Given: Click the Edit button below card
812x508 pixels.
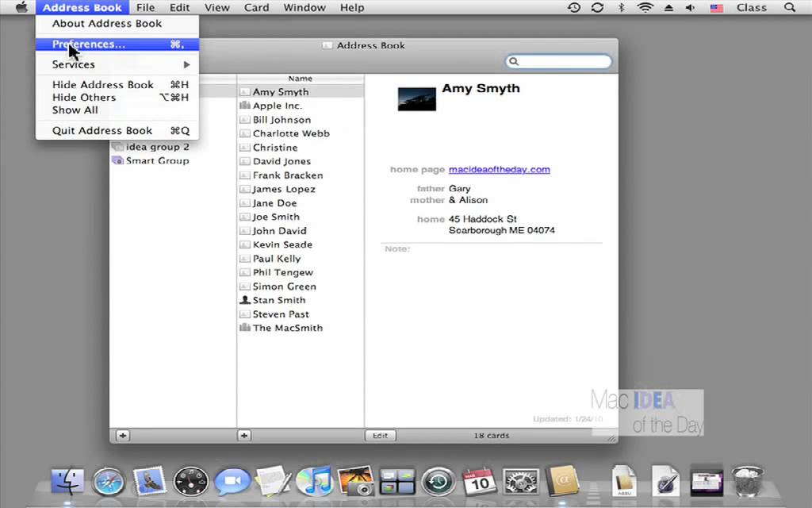Looking at the screenshot, I should [x=380, y=436].
